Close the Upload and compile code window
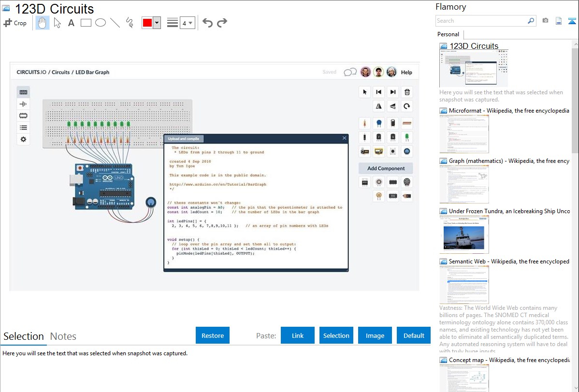The height and width of the screenshot is (392, 579). 344,138
